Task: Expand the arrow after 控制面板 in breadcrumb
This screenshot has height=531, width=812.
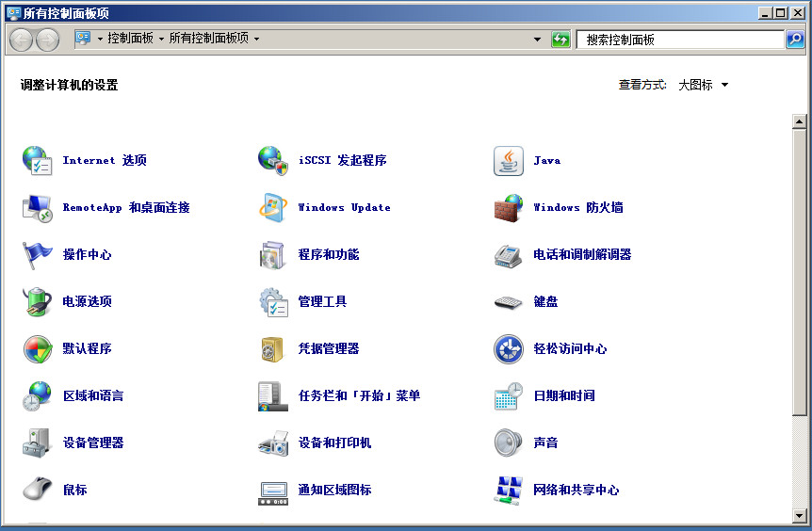Action: [161, 39]
